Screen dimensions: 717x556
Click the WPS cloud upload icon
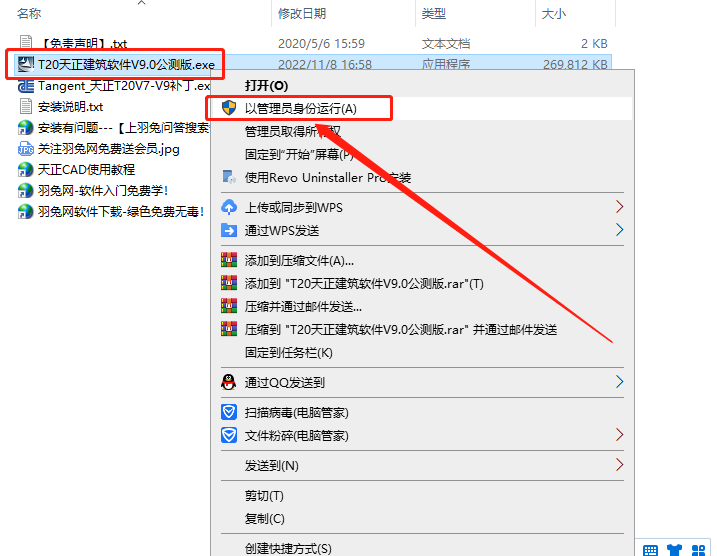229,207
